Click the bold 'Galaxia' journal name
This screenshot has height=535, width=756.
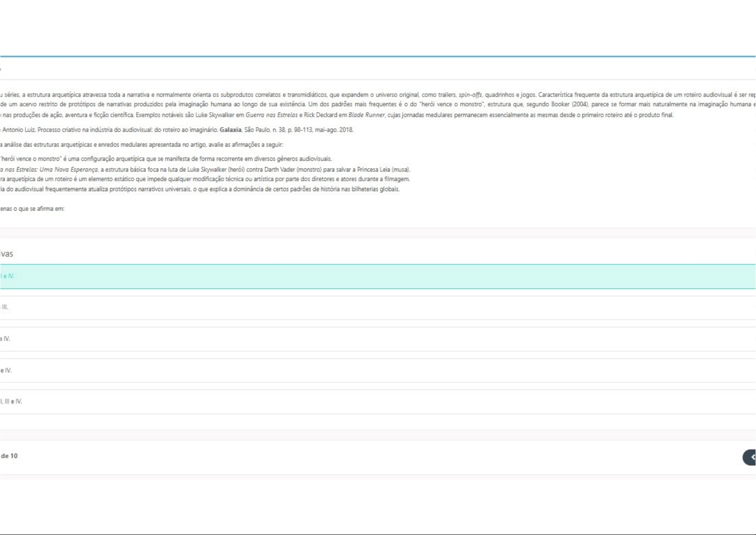coord(231,130)
